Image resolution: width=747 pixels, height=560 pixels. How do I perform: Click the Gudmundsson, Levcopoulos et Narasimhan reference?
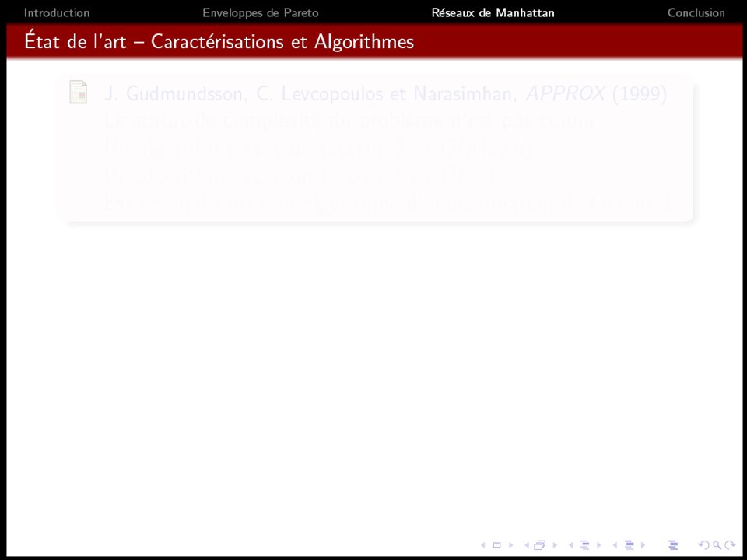pyautogui.click(x=386, y=94)
